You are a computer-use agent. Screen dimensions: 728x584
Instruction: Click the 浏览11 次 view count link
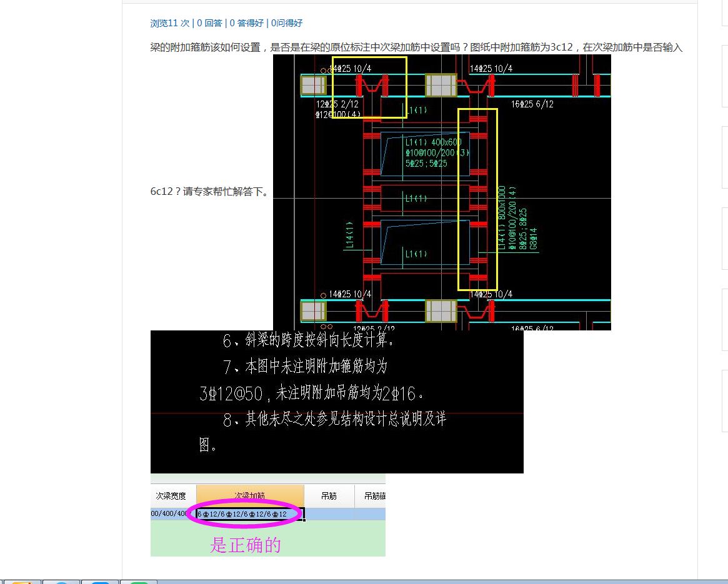click(170, 23)
